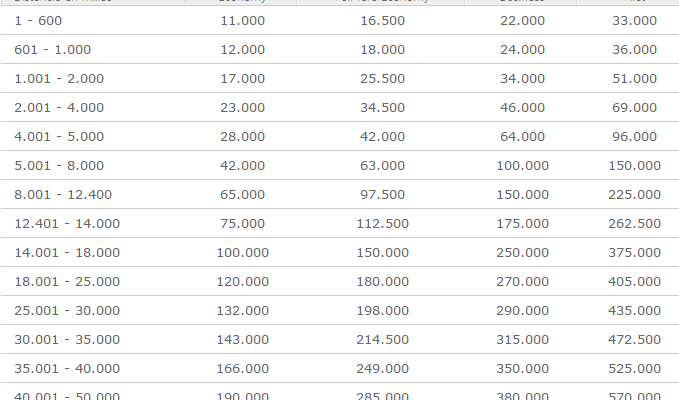The height and width of the screenshot is (400, 679).
Task: Select the 96.000 first class value
Action: (x=634, y=137)
